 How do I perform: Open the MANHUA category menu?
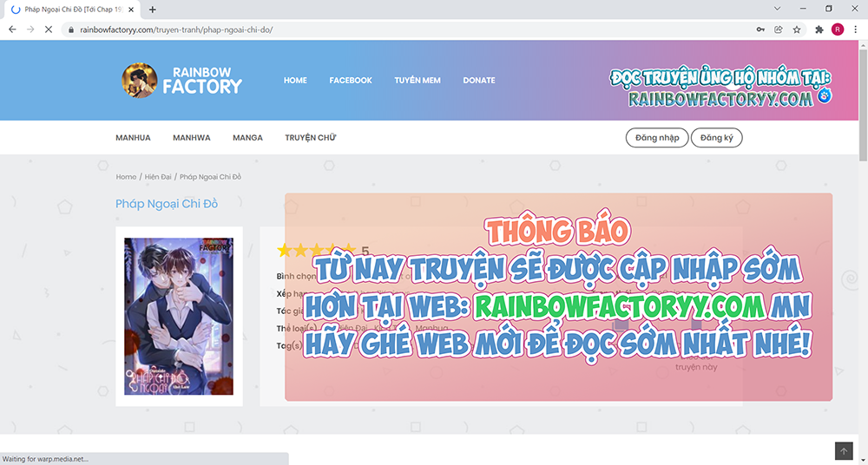133,138
